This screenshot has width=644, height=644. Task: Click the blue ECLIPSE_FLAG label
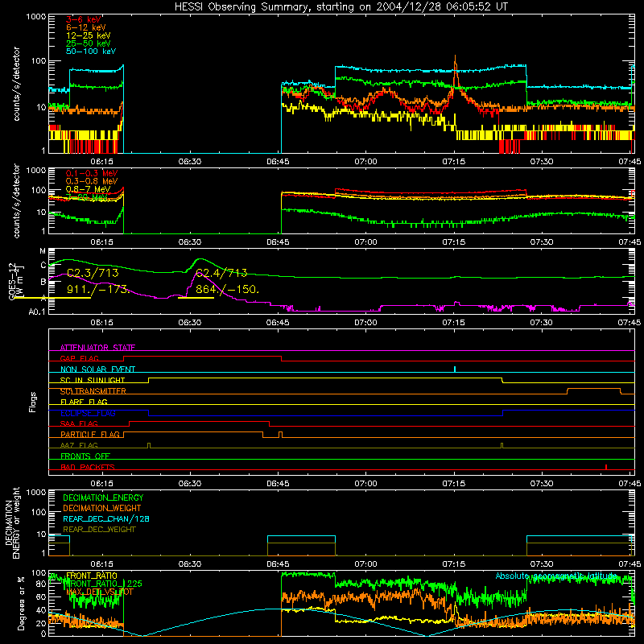coord(88,413)
